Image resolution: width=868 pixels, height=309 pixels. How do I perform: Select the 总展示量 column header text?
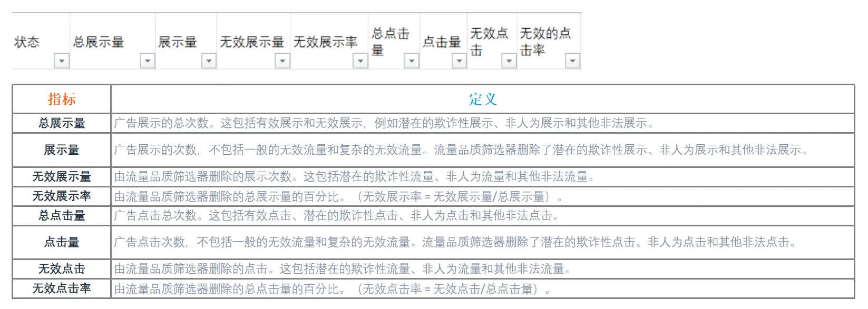[x=99, y=42]
